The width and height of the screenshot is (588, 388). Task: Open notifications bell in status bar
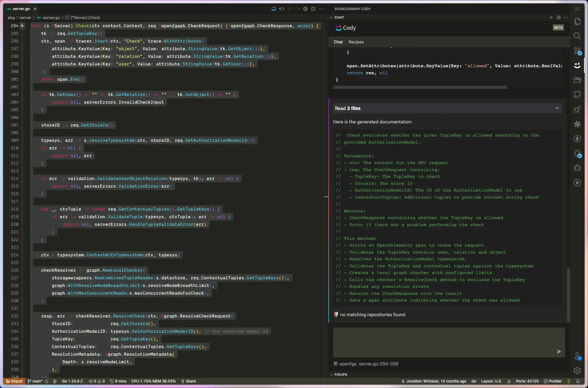tap(578, 381)
